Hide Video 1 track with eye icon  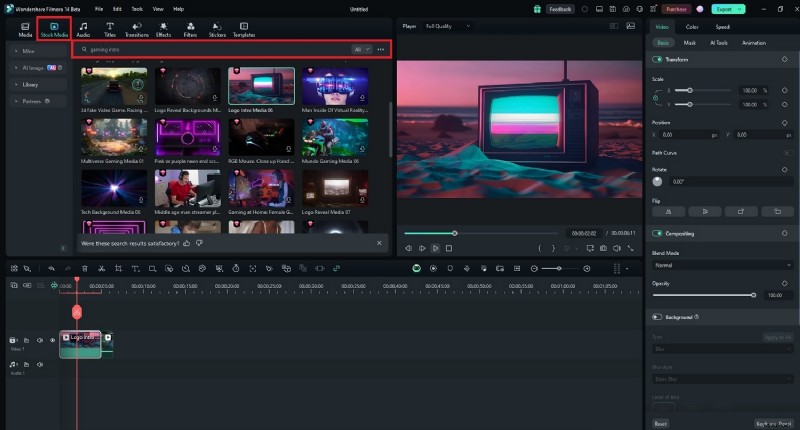click(x=52, y=340)
